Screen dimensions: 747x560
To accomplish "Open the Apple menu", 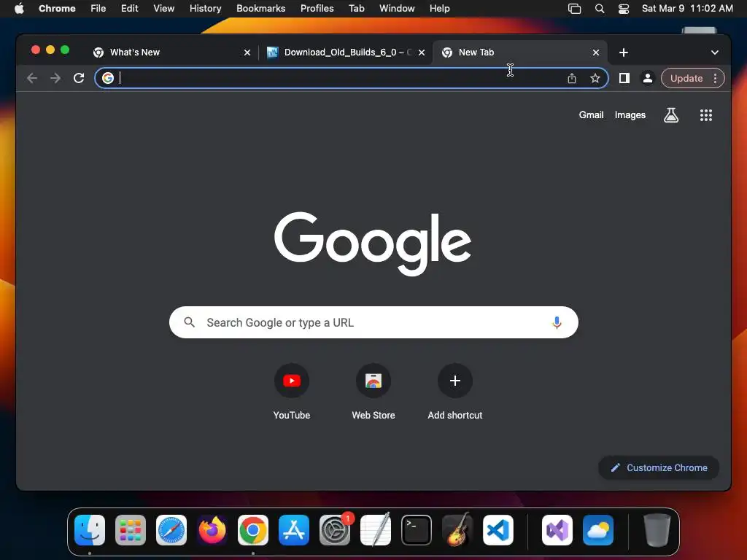I will pyautogui.click(x=19, y=9).
